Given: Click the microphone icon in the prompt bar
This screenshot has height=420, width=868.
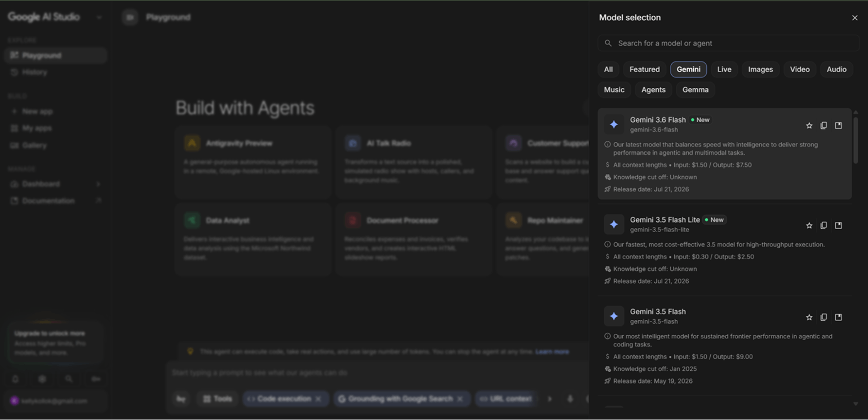Looking at the screenshot, I should [570, 399].
